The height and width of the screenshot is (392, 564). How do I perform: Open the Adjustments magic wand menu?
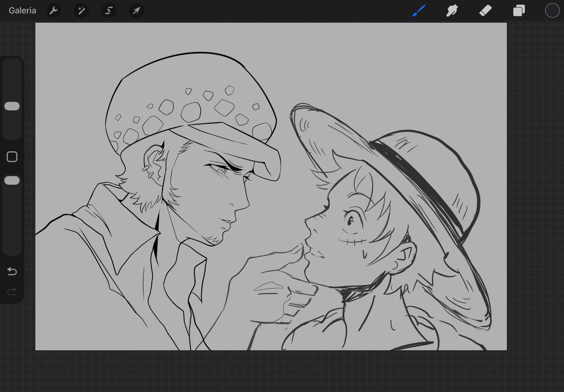pyautogui.click(x=81, y=10)
